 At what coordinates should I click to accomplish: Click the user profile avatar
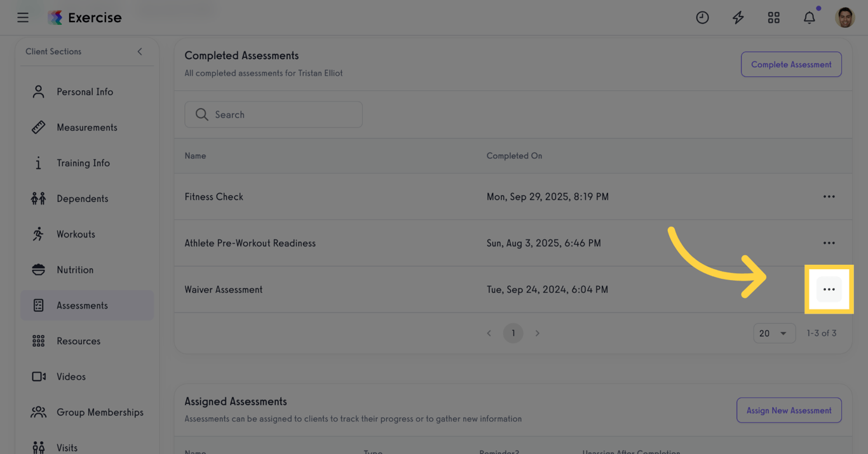click(x=844, y=18)
